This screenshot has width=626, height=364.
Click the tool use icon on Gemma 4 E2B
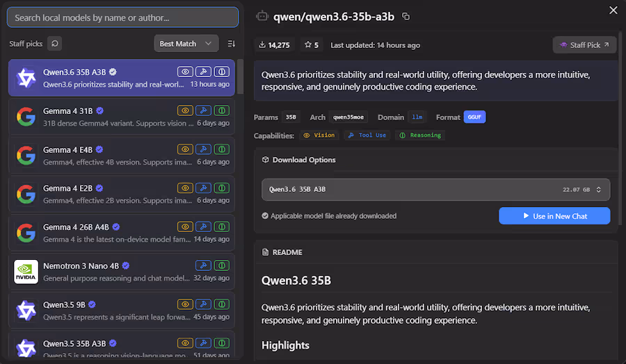tap(203, 188)
